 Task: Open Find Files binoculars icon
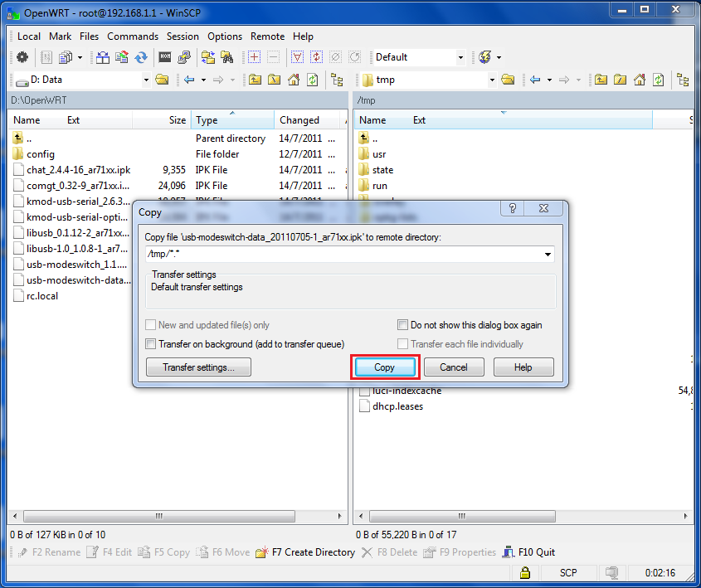click(x=227, y=57)
